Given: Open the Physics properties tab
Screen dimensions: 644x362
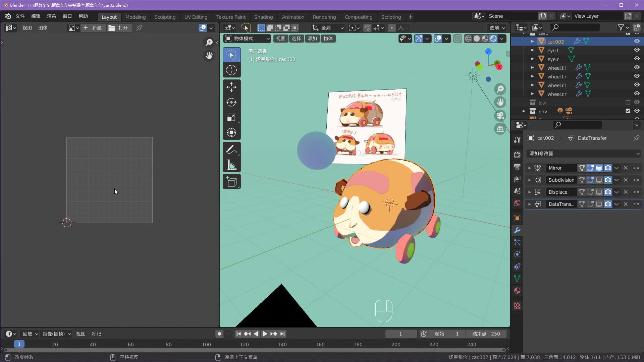Looking at the screenshot, I should point(517,254).
